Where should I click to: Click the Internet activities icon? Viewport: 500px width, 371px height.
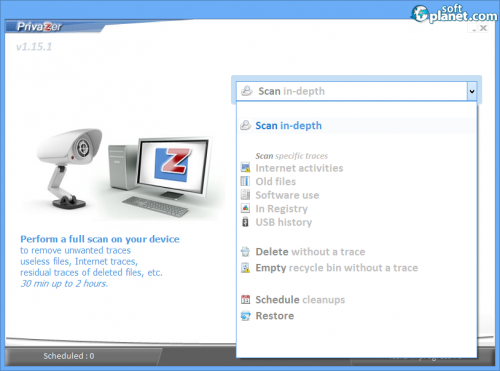tap(245, 167)
